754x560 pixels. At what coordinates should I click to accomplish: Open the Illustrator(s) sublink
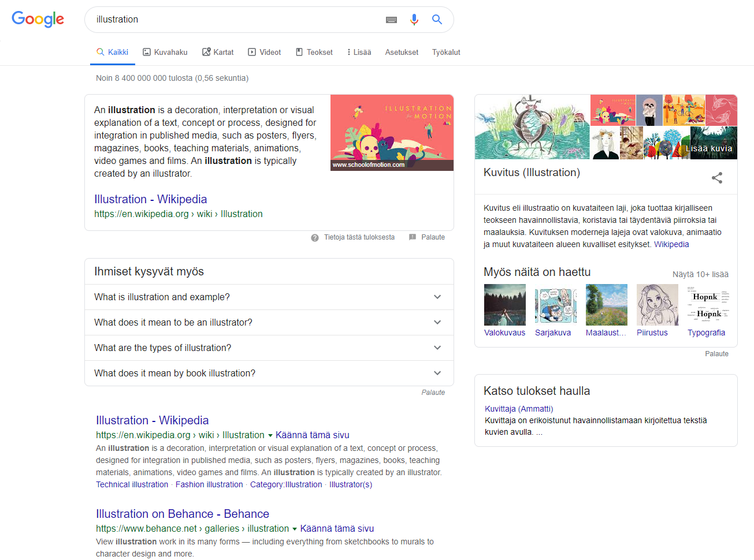(x=351, y=484)
